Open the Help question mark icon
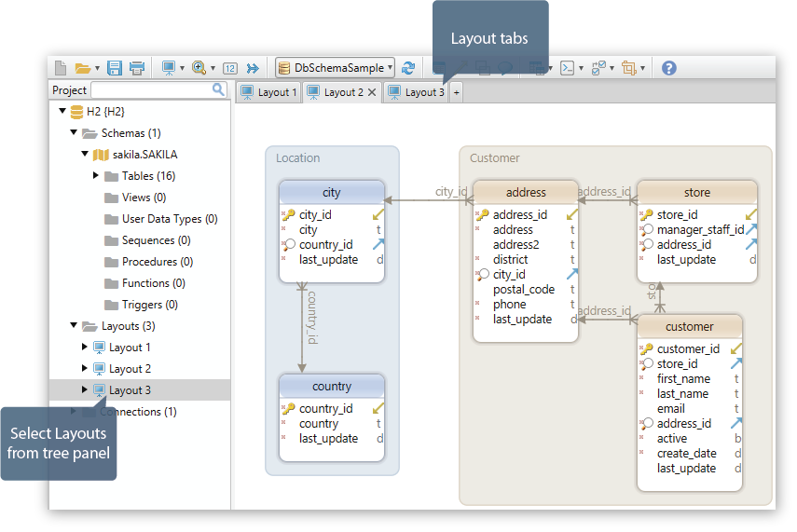Screen dimensions: 797x532 [x=668, y=68]
